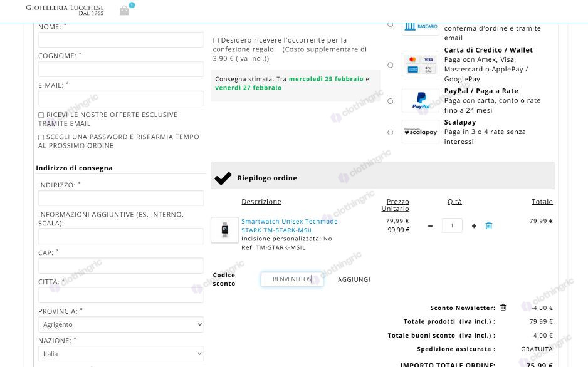
Task: Open the Nazione dropdown showing Italia
Action: (121, 353)
